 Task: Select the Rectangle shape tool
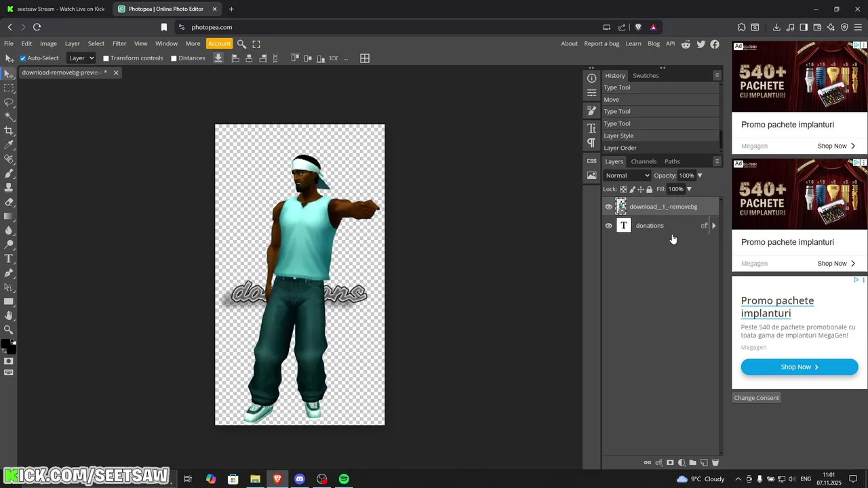[x=9, y=302]
